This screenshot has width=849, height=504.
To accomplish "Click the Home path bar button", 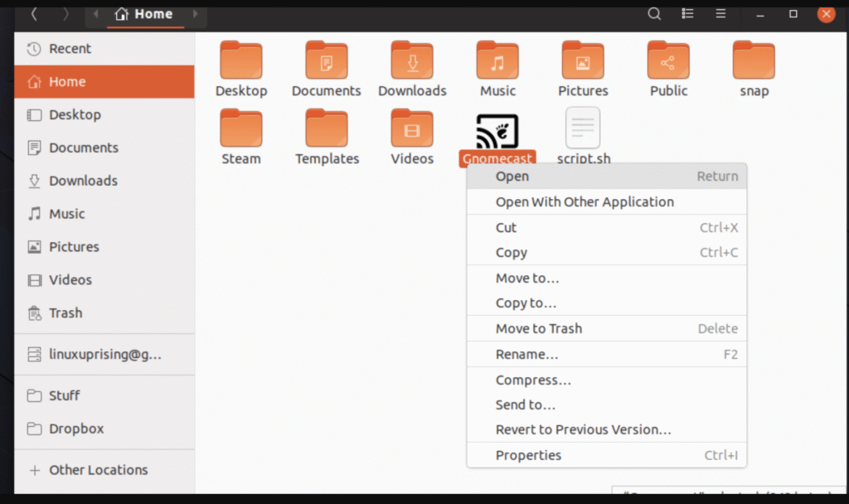I will point(144,14).
